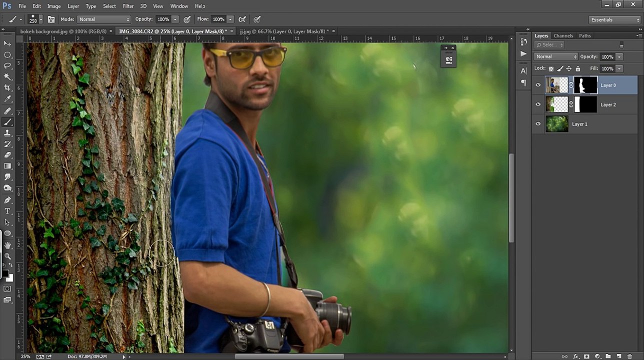Open the Character panel icon

523,71
